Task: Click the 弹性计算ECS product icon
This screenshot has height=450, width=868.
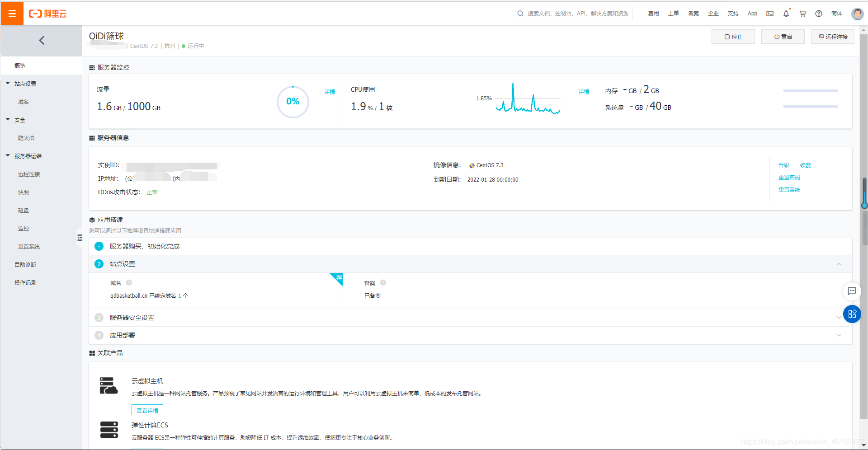Action: (109, 430)
